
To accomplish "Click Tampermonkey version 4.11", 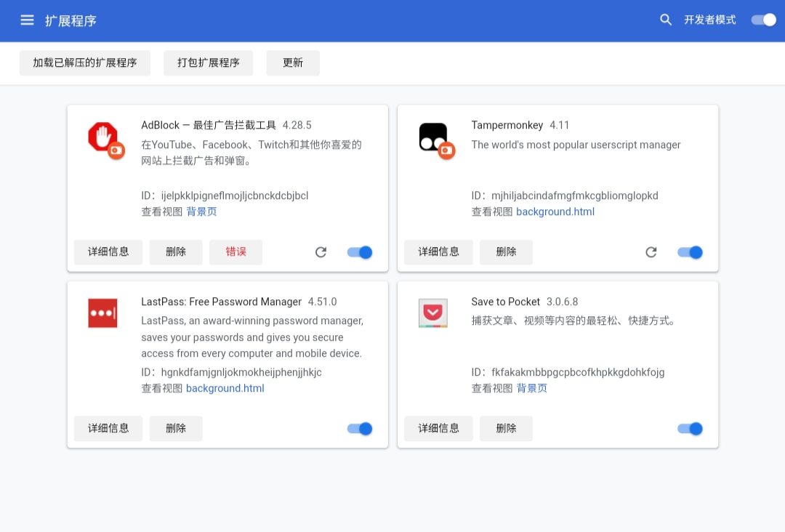I will click(559, 125).
